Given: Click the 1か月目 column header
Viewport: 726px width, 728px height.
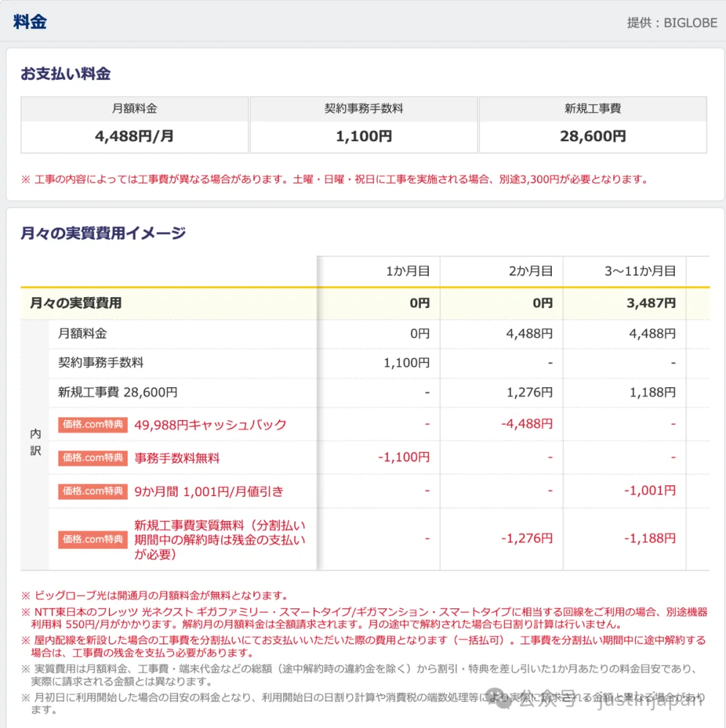Looking at the screenshot, I should (x=407, y=271).
